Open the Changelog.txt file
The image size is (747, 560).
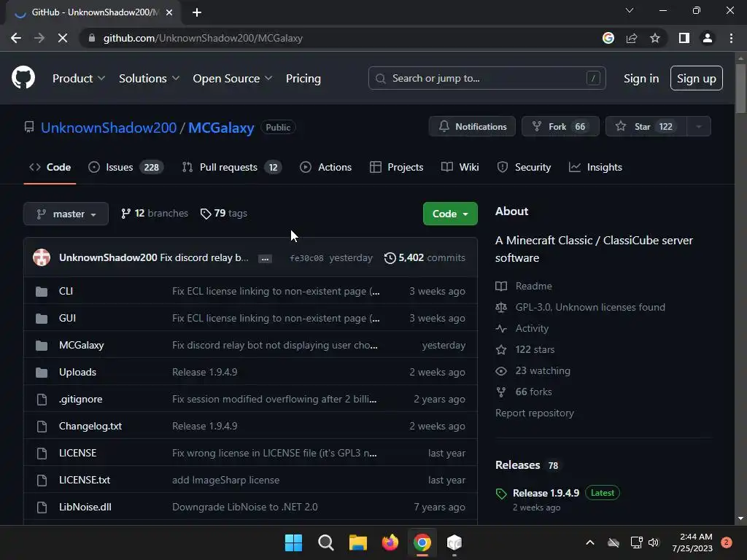(90, 426)
